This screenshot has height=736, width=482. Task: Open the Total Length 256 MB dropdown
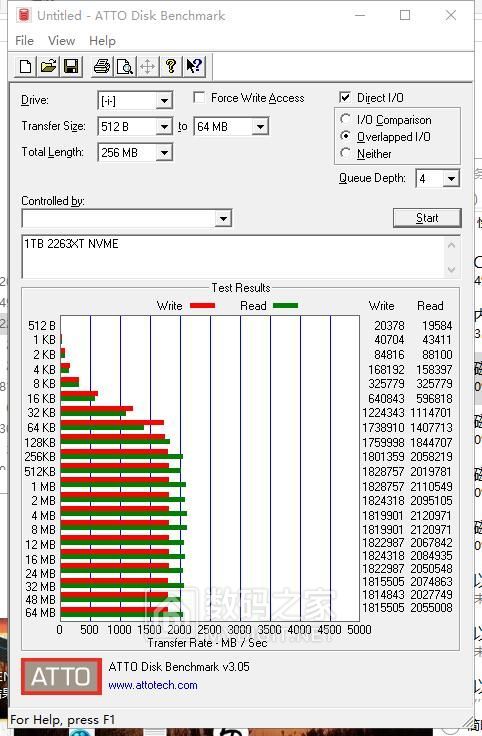[164, 153]
